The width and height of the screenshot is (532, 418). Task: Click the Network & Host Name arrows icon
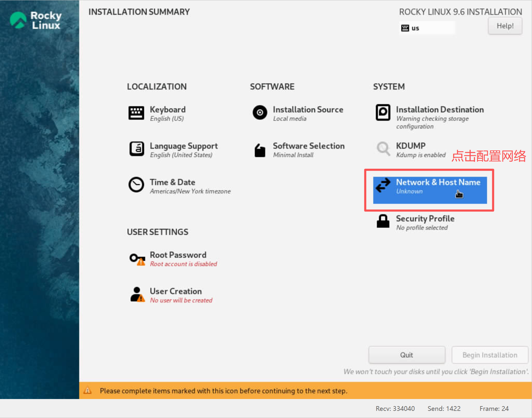[383, 185]
